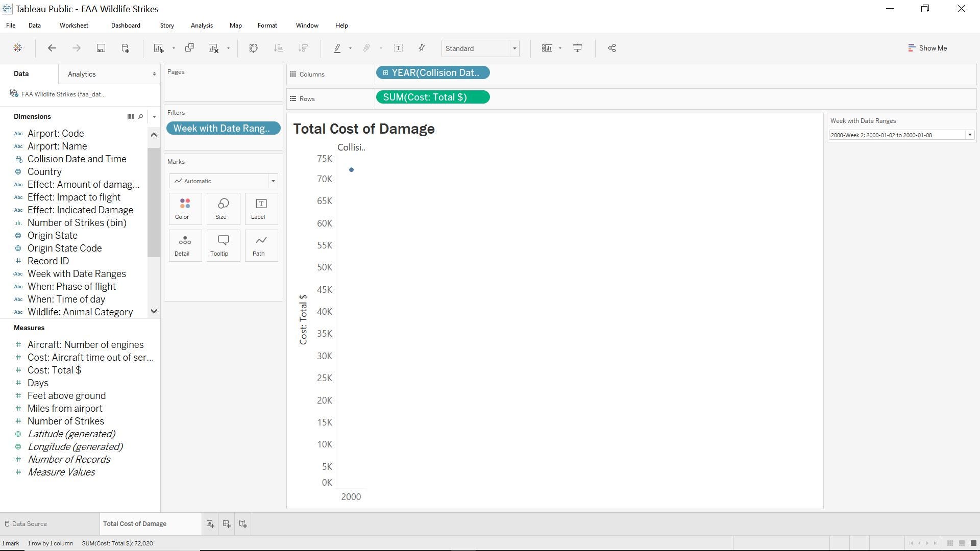Click the Sort Descending icon
This screenshot has height=551, width=980.
tap(303, 48)
